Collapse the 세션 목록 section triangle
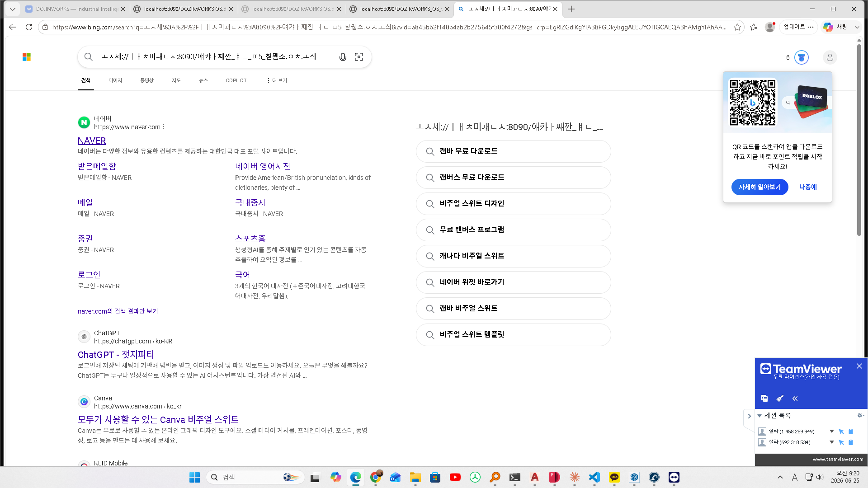This screenshot has height=488, width=868. (760, 416)
